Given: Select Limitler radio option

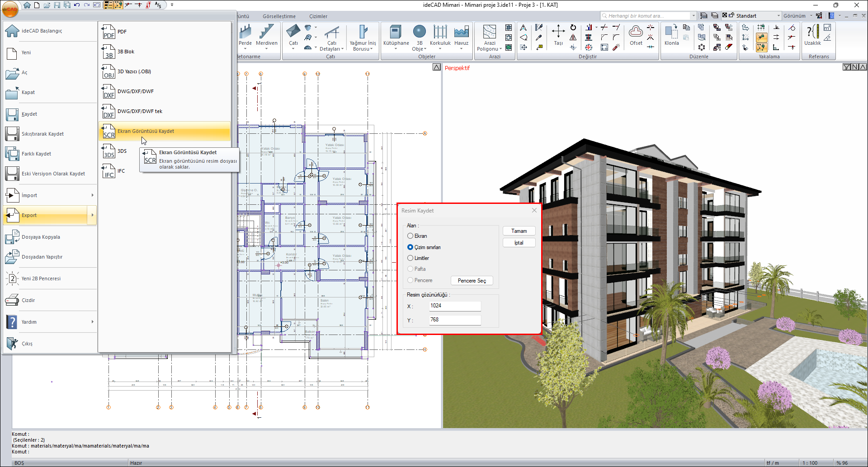Looking at the screenshot, I should click(410, 258).
